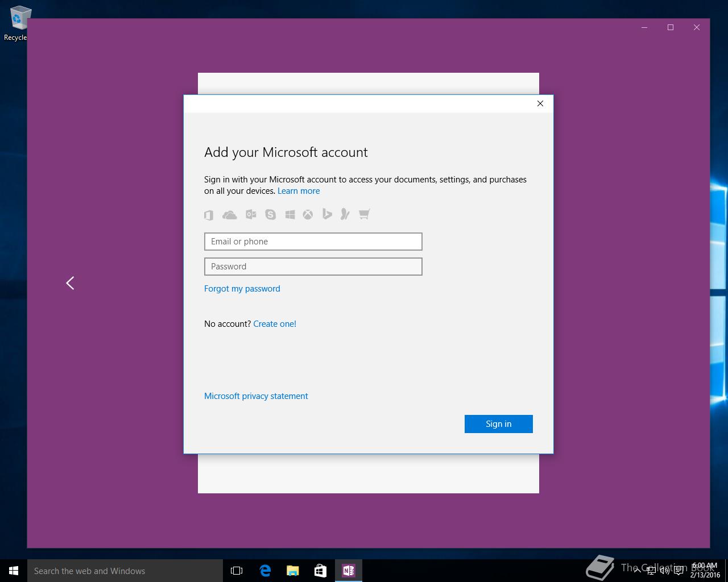Click the Store shopping cart icon in the services row
Screen dimensions: 728x582
[x=365, y=214]
